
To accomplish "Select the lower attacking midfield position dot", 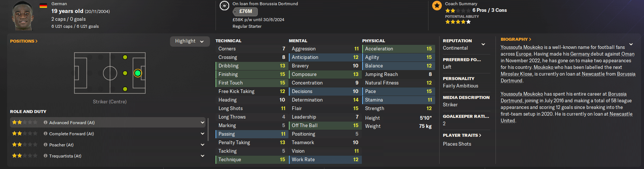I will click(x=125, y=89).
